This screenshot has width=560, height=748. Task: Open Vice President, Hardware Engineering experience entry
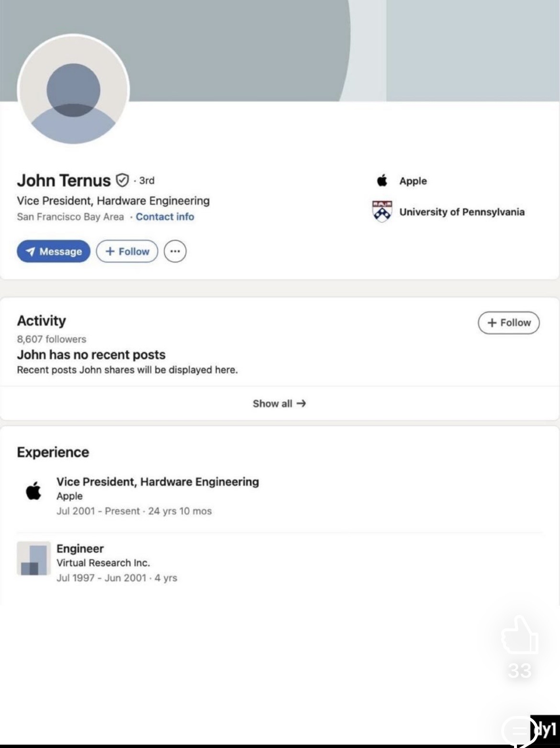pos(157,482)
